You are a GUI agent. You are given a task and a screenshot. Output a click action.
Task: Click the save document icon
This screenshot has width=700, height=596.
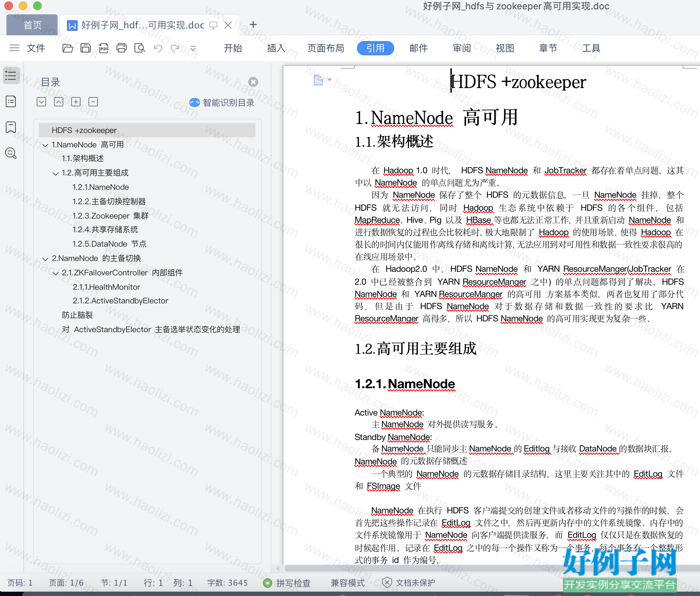(x=86, y=48)
